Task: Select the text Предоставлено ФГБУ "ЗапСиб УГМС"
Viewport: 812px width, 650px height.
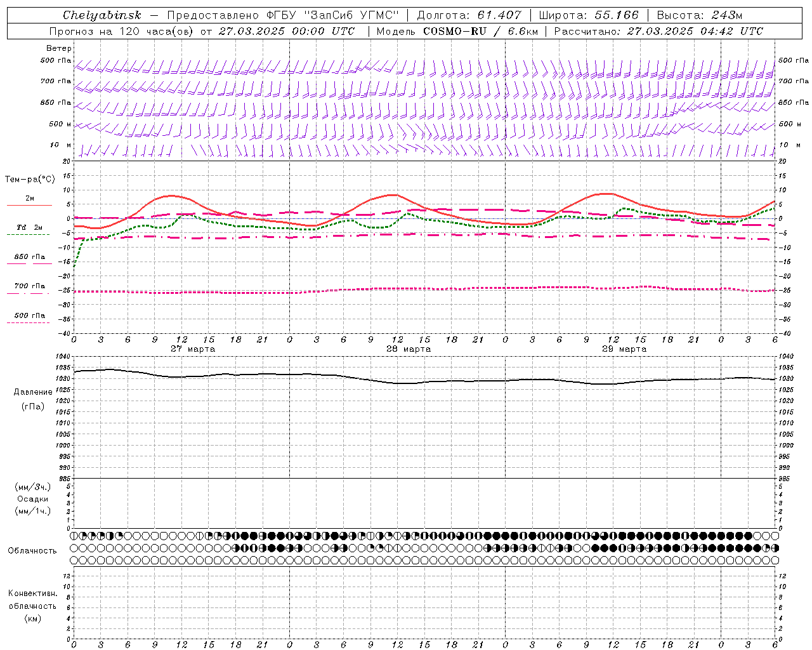Action: pyautogui.click(x=282, y=15)
